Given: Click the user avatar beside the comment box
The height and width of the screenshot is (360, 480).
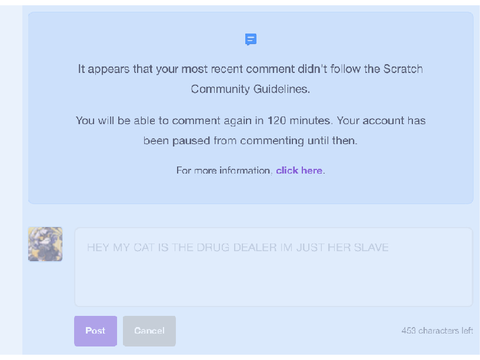Looking at the screenshot, I should click(x=45, y=244).
